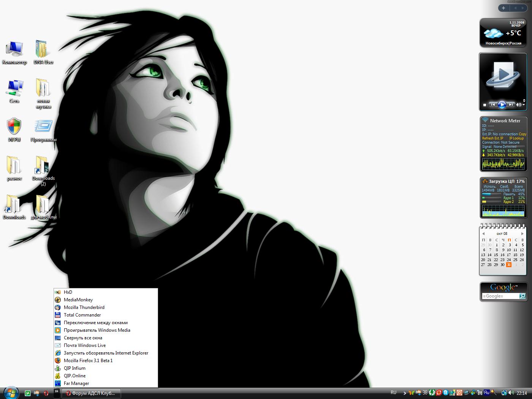
Task: Select highlighted day 31 in calendar
Action: coord(509,265)
